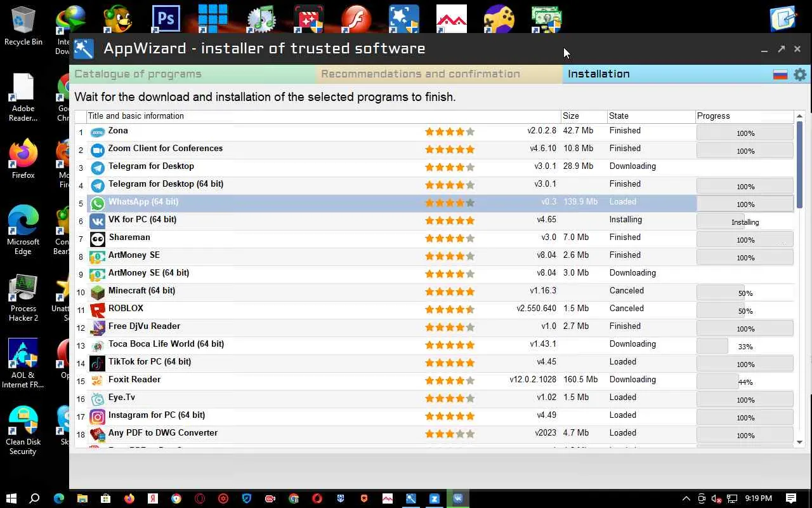
Task: Open Clean Disk Security desktop shortcut
Action: pyautogui.click(x=23, y=431)
